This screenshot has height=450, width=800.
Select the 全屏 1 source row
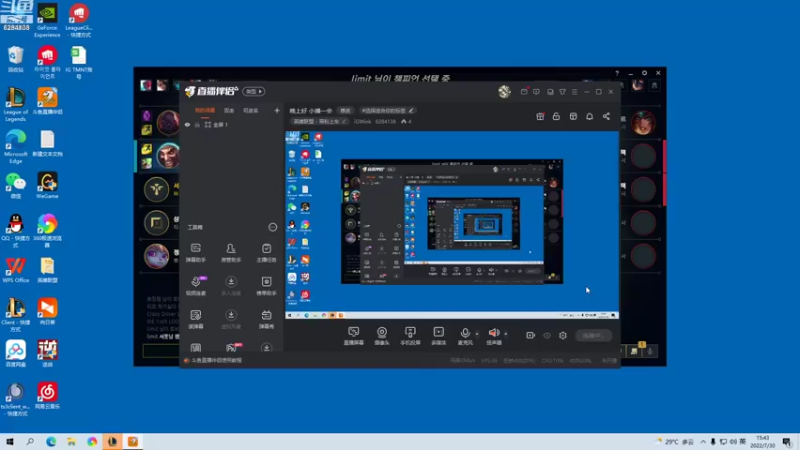(x=232, y=124)
